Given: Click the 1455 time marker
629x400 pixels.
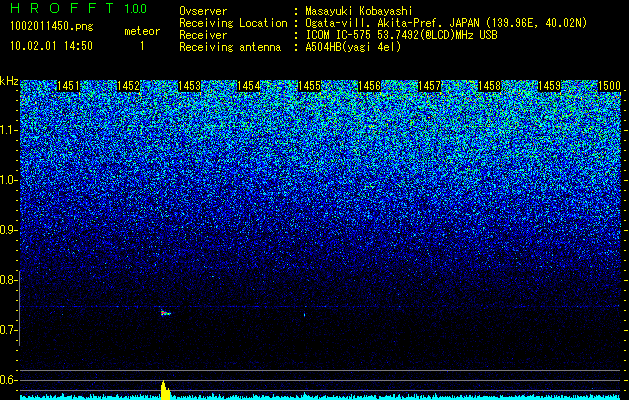Looking at the screenshot, I should 309,86.
